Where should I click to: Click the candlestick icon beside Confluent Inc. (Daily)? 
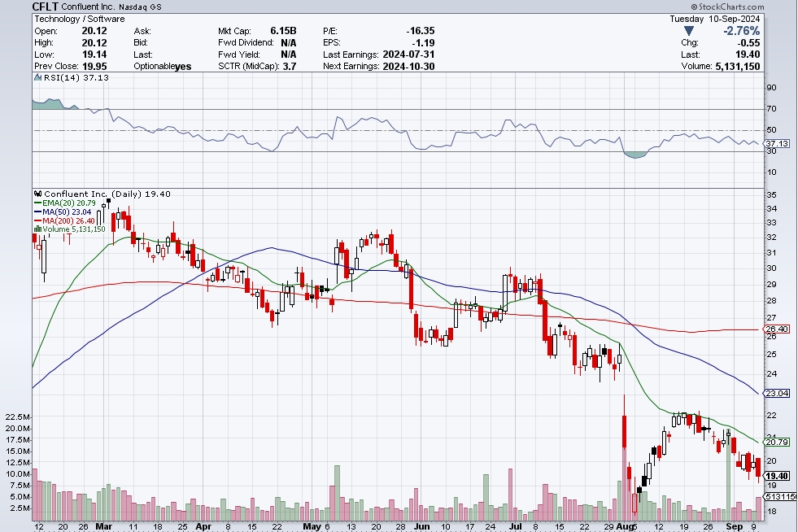coord(37,194)
